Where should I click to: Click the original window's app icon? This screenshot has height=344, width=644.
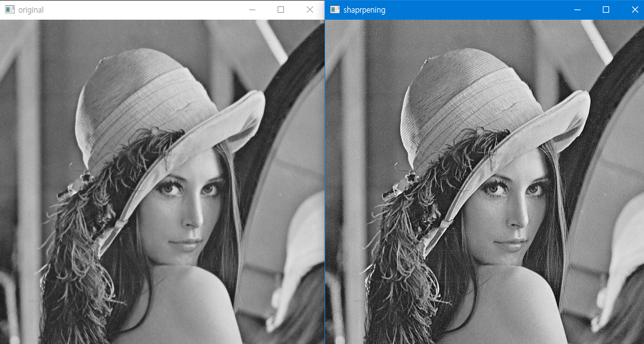(10, 10)
